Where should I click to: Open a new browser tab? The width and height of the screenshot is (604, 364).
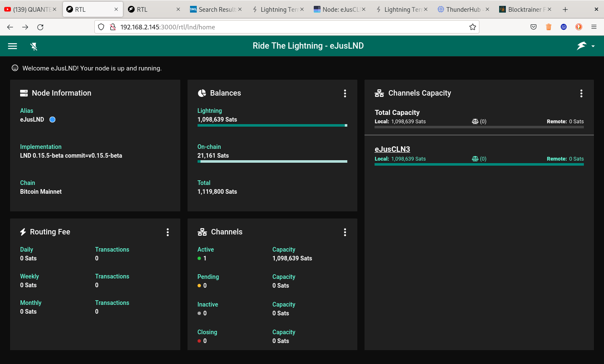[565, 9]
